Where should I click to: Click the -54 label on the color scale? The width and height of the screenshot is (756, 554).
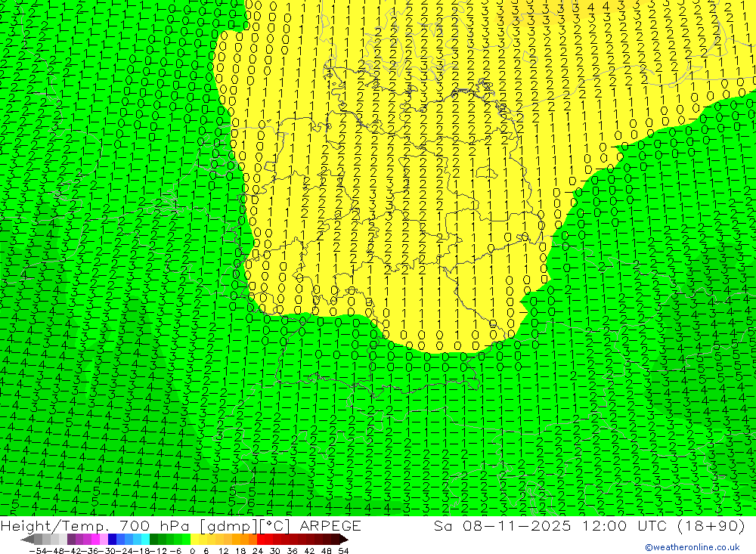coord(36,550)
